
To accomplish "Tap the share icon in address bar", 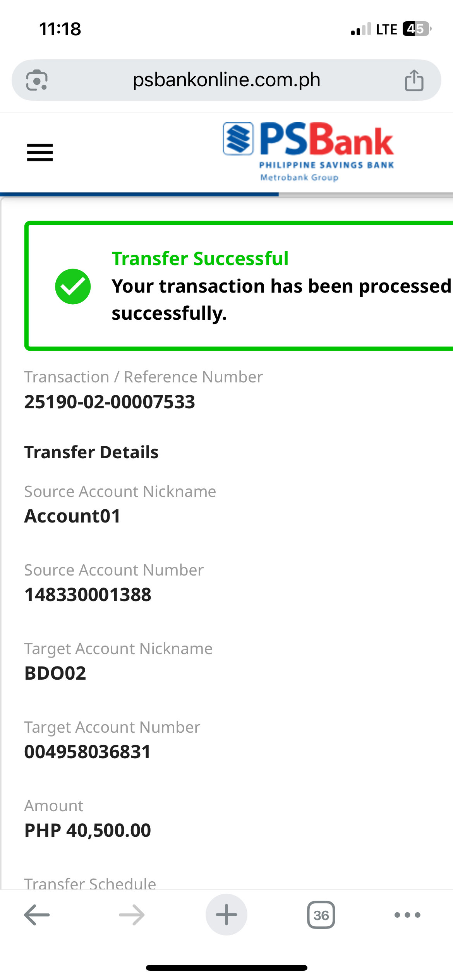I will click(414, 81).
